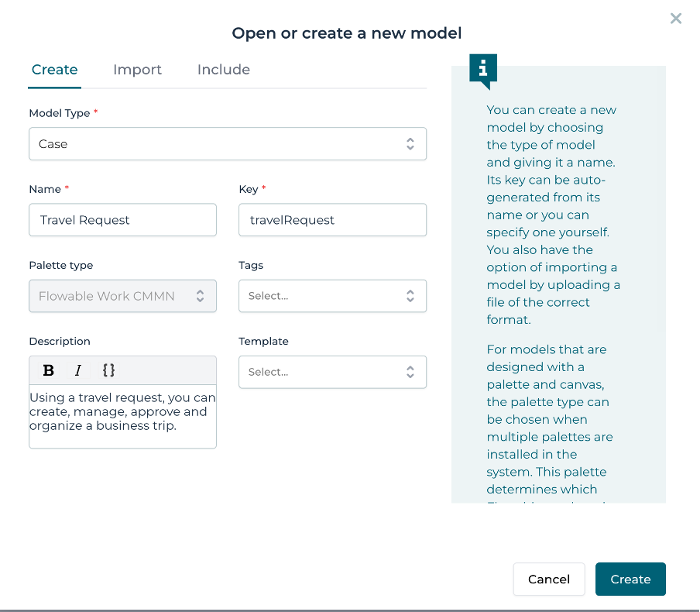700x612 pixels.
Task: Click the Key field containing travelRequest
Action: (332, 220)
